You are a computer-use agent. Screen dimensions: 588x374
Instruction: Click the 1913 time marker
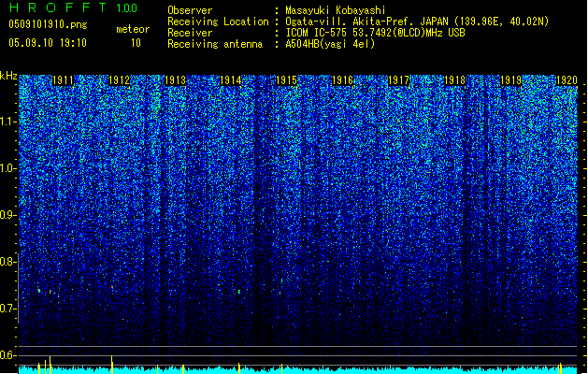tap(175, 80)
